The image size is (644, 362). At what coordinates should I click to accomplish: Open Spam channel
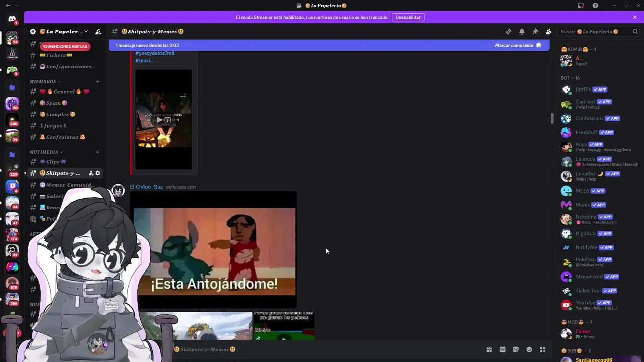click(x=64, y=103)
